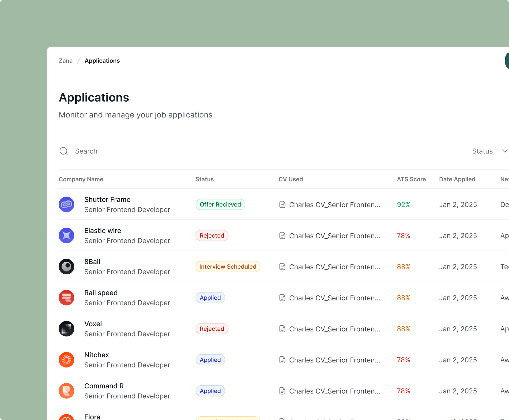Click the Elastic wire company logo

[x=66, y=235]
